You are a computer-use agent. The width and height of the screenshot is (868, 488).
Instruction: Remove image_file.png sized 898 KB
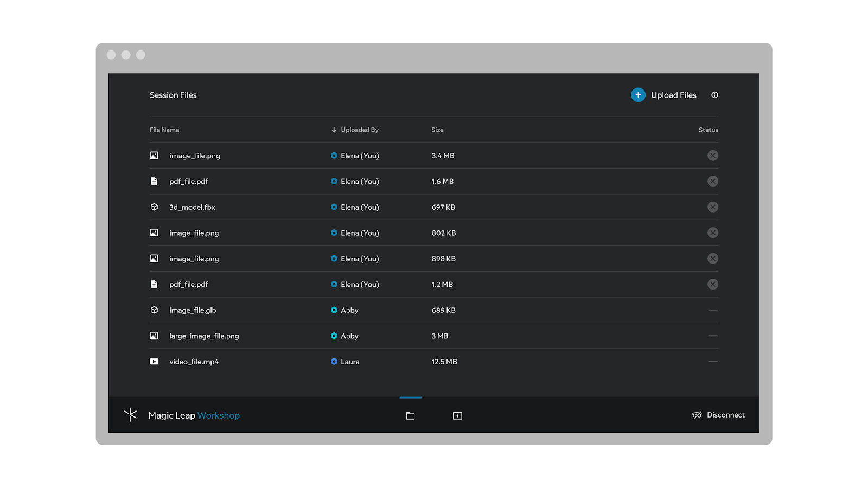[x=713, y=259]
